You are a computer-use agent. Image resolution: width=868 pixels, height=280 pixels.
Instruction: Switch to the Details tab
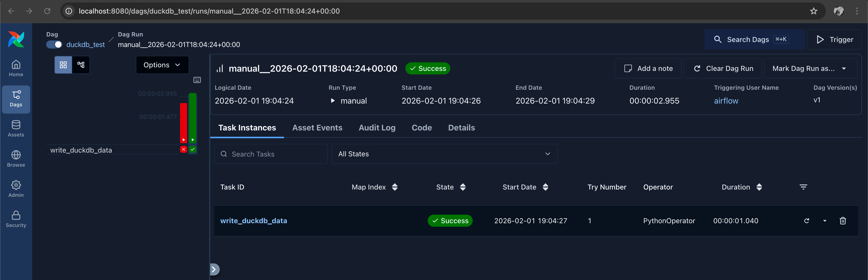tap(461, 127)
